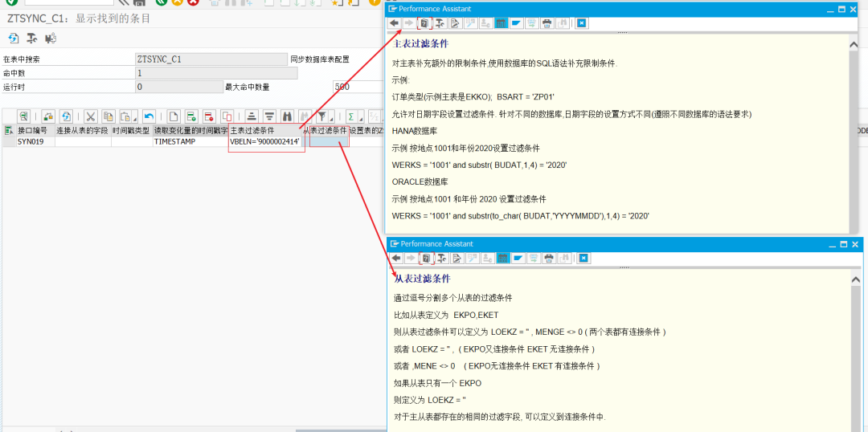The width and height of the screenshot is (868, 432).
Task: Click the Delete row icon with red minus
Action: click(209, 116)
